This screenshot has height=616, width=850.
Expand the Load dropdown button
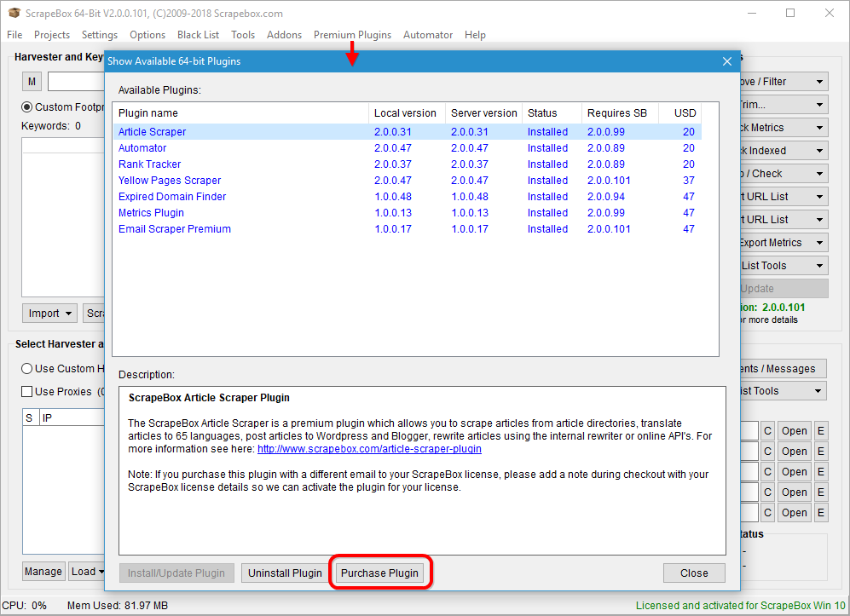[x=88, y=572]
